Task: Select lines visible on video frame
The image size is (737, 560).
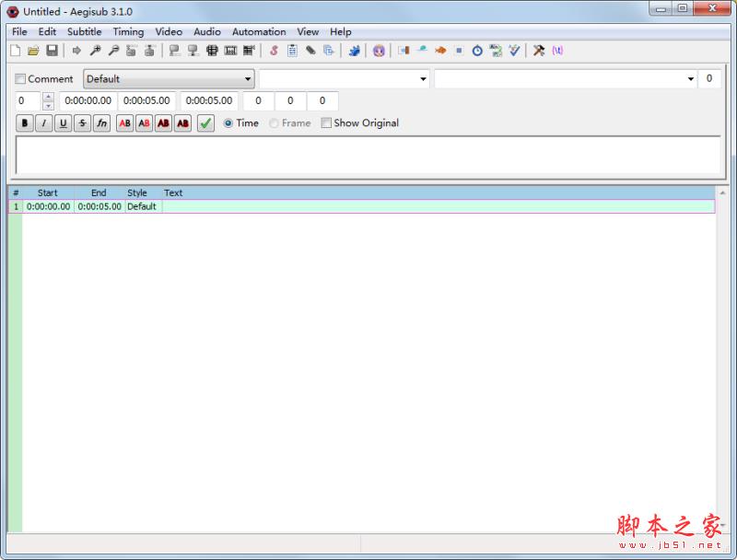Action: pyautogui.click(x=212, y=51)
